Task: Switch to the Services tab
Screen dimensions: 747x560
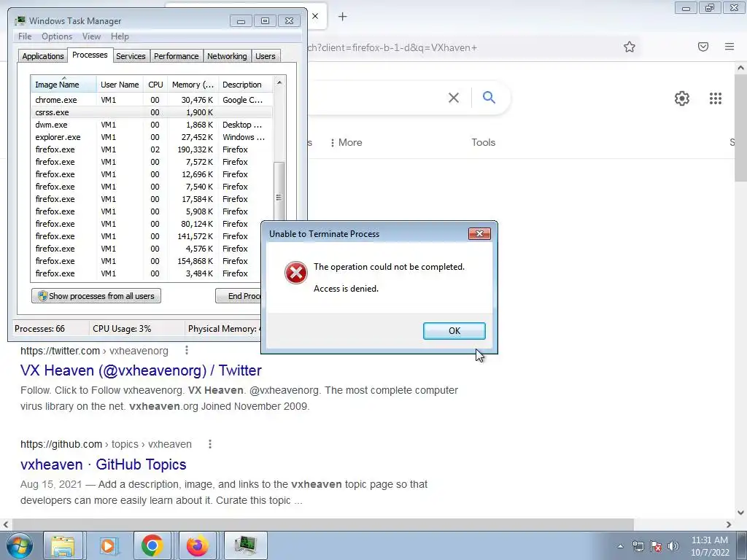Action: pos(131,56)
